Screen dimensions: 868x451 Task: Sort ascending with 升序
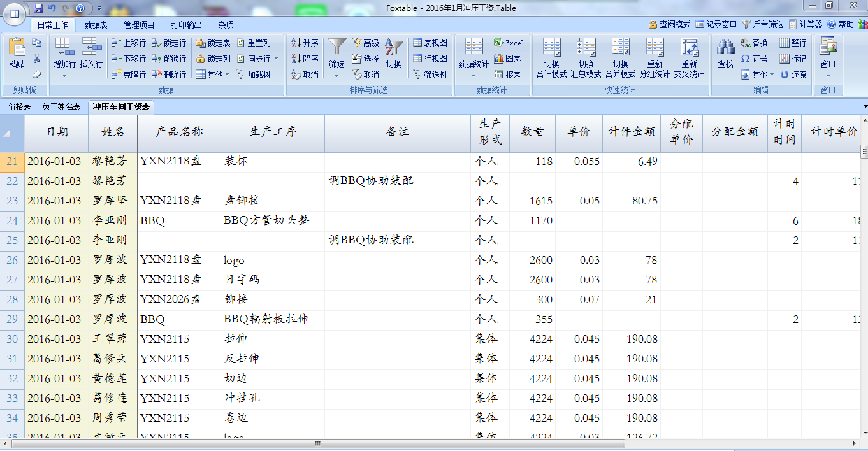(x=305, y=43)
